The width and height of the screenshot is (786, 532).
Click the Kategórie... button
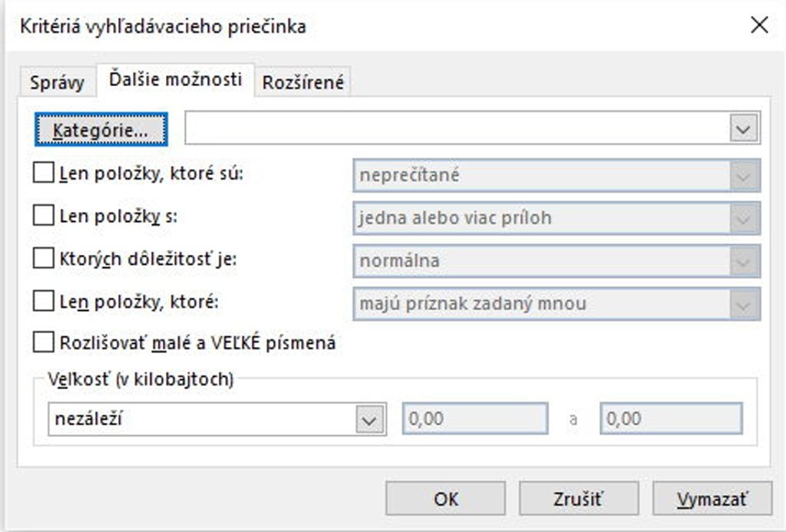[100, 130]
